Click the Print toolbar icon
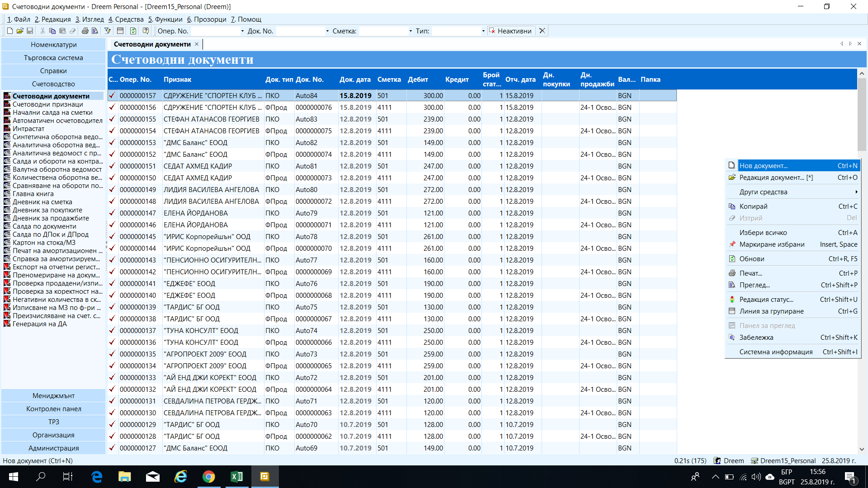Image resolution: width=868 pixels, height=488 pixels. (85, 31)
